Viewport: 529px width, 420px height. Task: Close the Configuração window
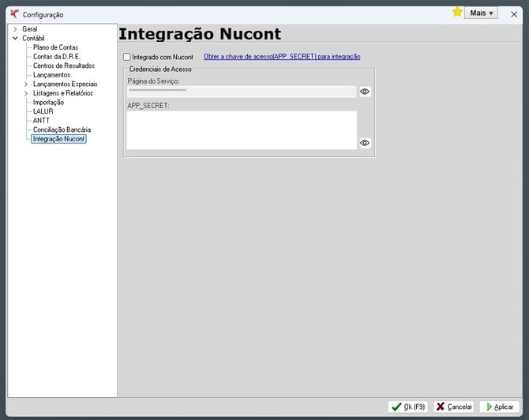[x=514, y=14]
